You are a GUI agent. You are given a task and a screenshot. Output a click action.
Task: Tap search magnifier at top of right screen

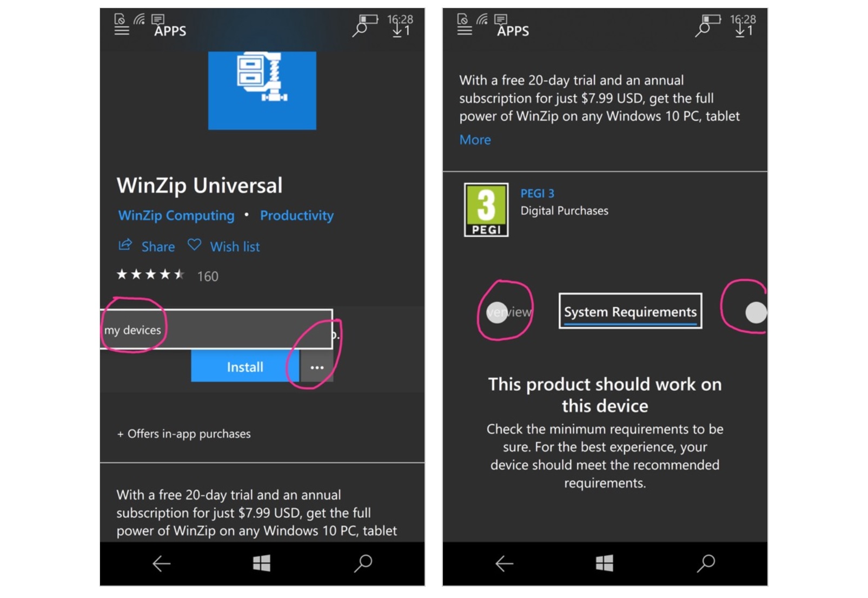coord(703,30)
